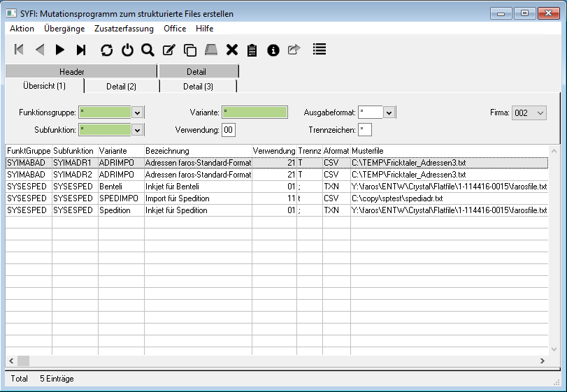Open the Übergänge menu
The height and width of the screenshot is (392, 567).
pos(64,29)
